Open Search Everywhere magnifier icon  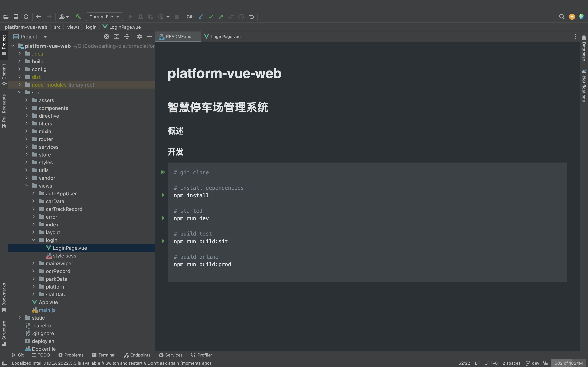coord(562,17)
